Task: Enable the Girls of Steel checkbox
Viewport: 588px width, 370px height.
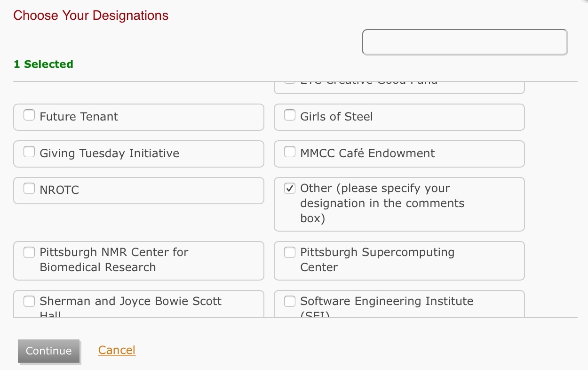Action: pos(290,115)
